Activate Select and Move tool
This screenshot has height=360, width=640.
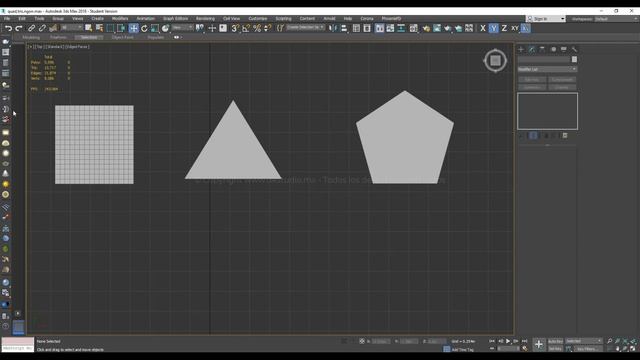[x=133, y=28]
